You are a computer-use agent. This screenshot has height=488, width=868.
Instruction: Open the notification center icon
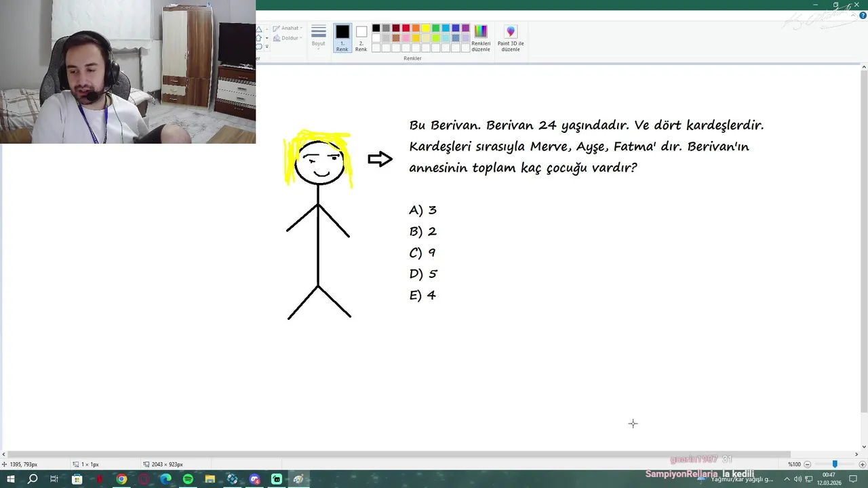tap(853, 479)
